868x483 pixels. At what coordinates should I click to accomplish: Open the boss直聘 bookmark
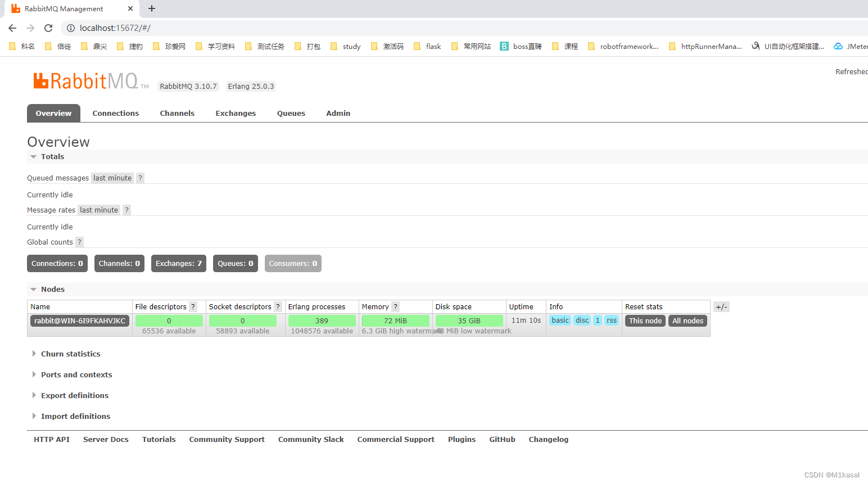[521, 46]
